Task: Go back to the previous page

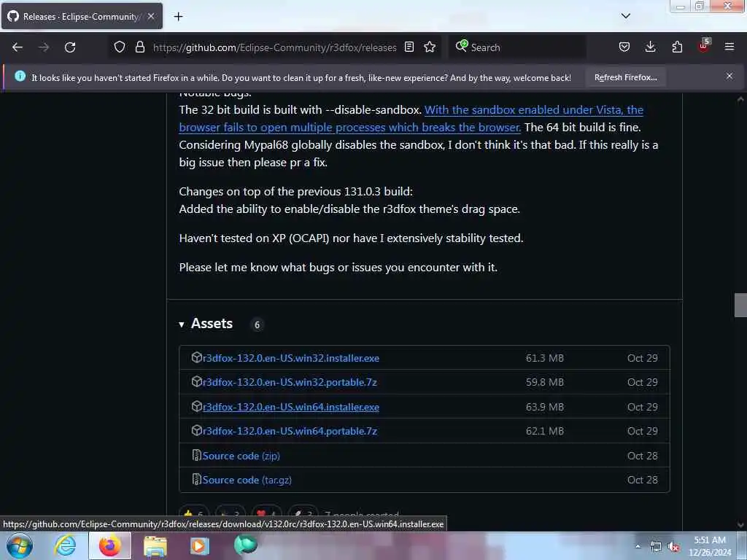Action: (x=18, y=47)
